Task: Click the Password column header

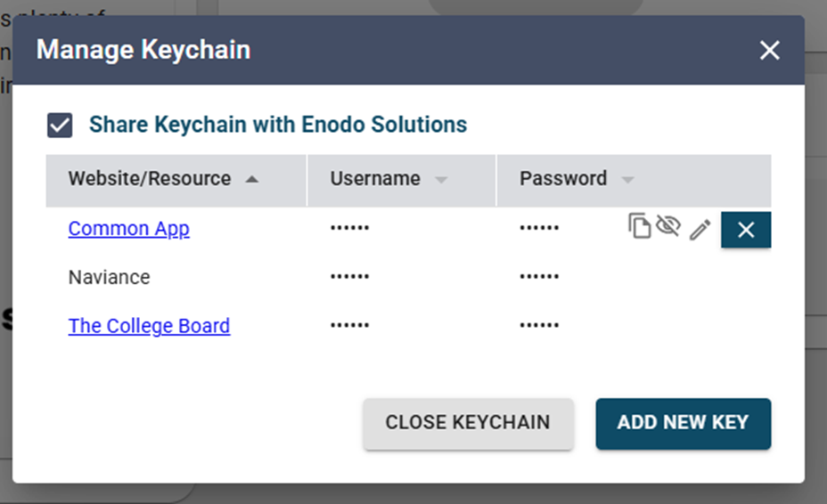Action: tap(634, 180)
